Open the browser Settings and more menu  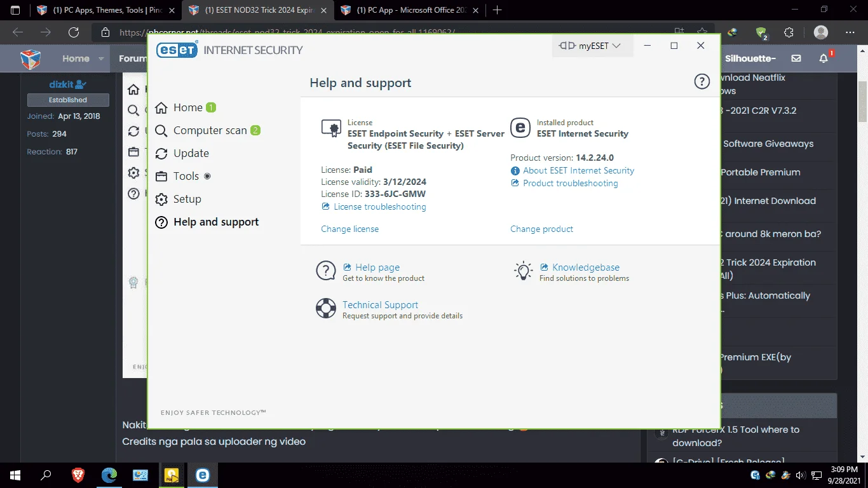pyautogui.click(x=850, y=32)
